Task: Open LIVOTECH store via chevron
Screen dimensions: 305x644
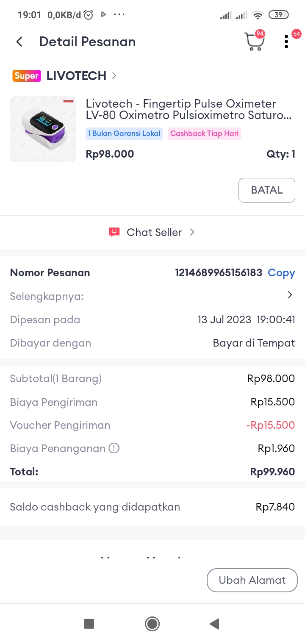Action: click(114, 76)
